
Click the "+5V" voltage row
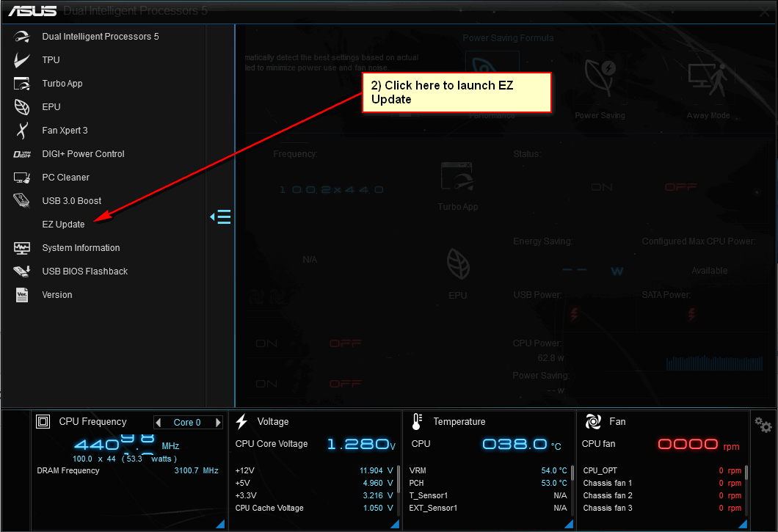tap(314, 483)
